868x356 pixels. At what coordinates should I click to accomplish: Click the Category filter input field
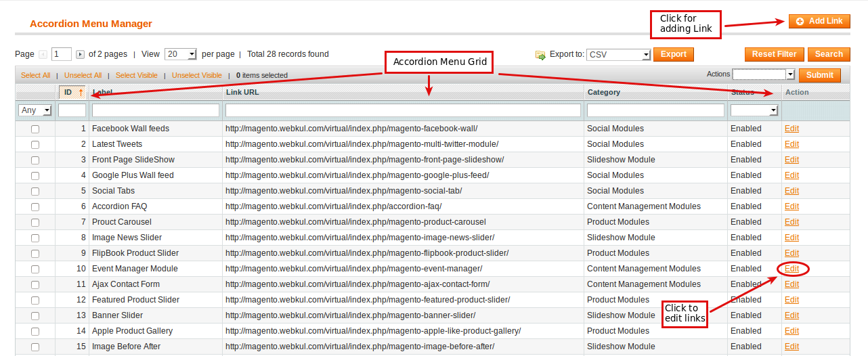[655, 110]
